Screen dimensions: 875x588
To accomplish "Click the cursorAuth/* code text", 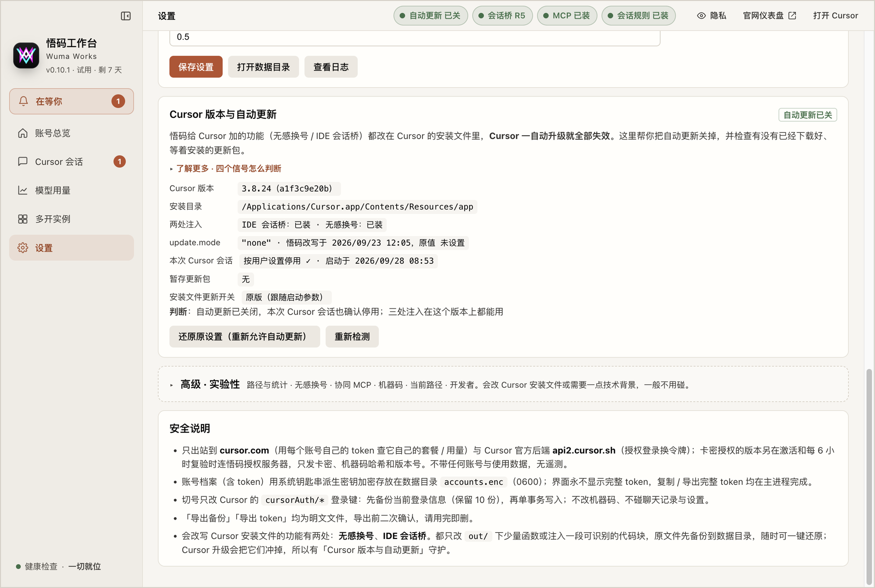I will pos(295,500).
